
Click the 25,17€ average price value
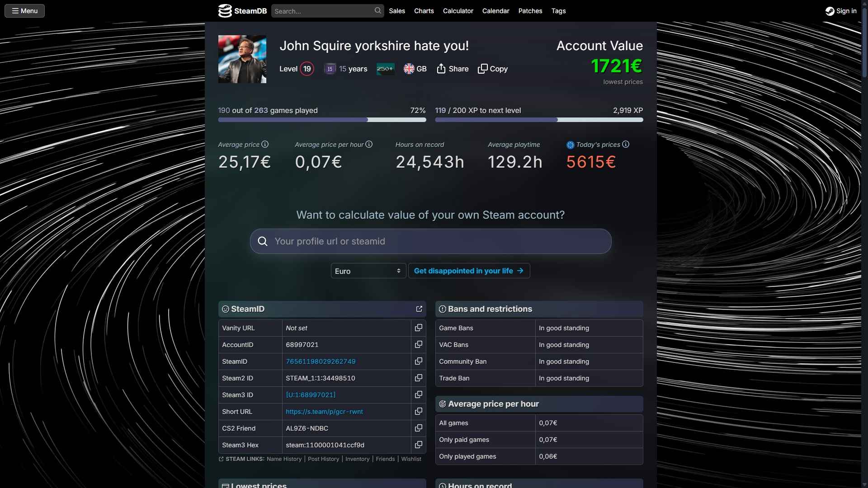pyautogui.click(x=245, y=162)
